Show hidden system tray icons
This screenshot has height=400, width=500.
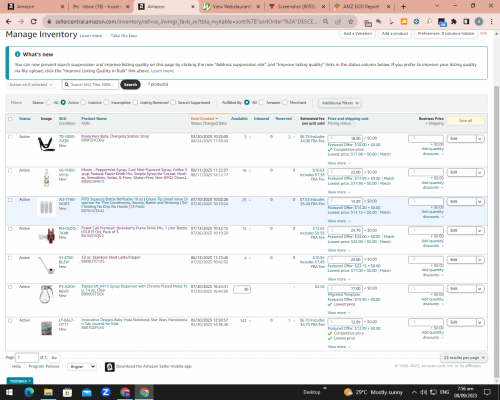[x=414, y=392]
